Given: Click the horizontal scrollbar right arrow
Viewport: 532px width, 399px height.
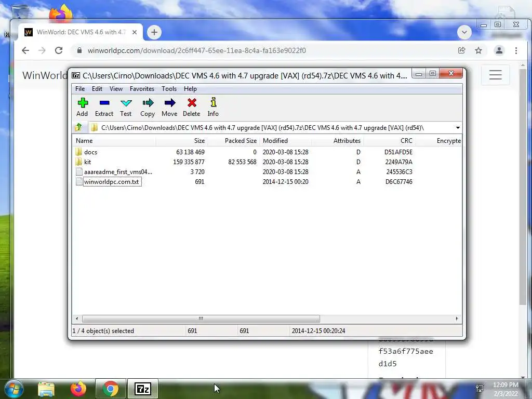Looking at the screenshot, I should 457,318.
